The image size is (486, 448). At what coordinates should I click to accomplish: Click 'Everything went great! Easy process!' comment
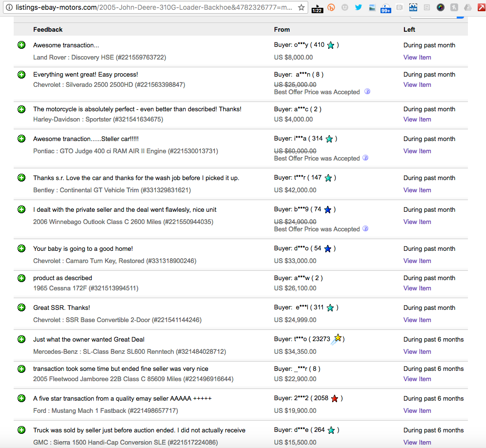click(85, 74)
